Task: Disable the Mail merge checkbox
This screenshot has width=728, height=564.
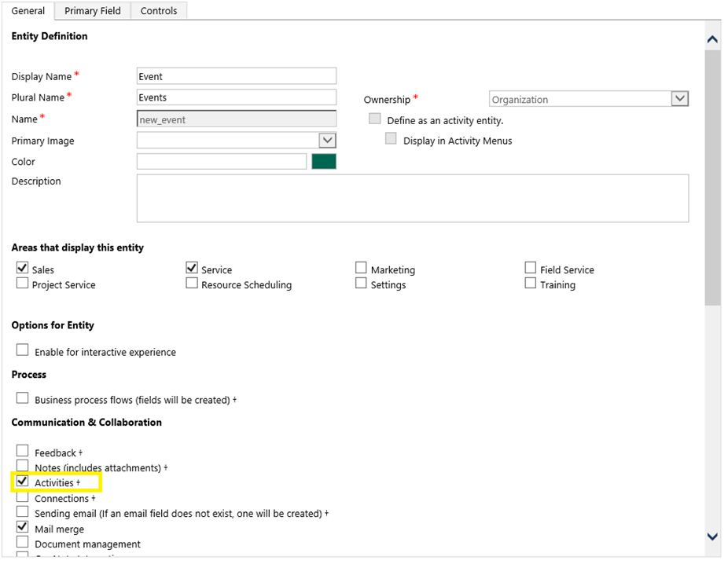Action: click(x=23, y=528)
